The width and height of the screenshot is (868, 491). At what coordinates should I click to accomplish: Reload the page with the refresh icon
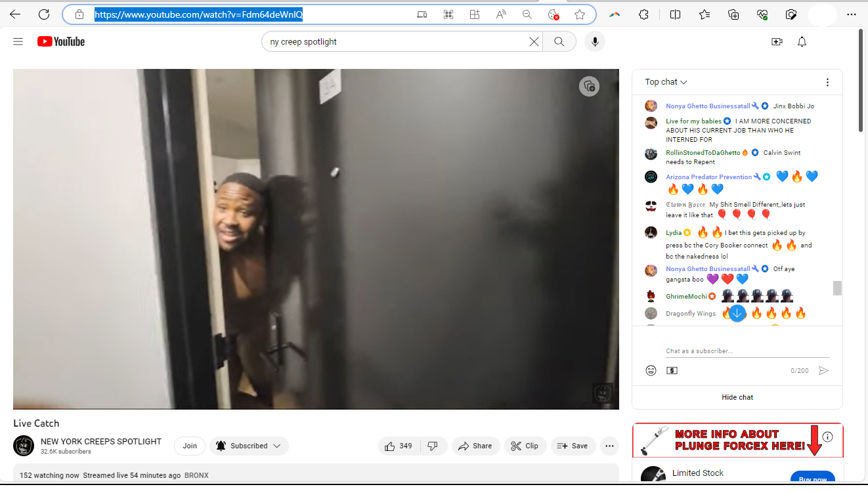tap(44, 14)
